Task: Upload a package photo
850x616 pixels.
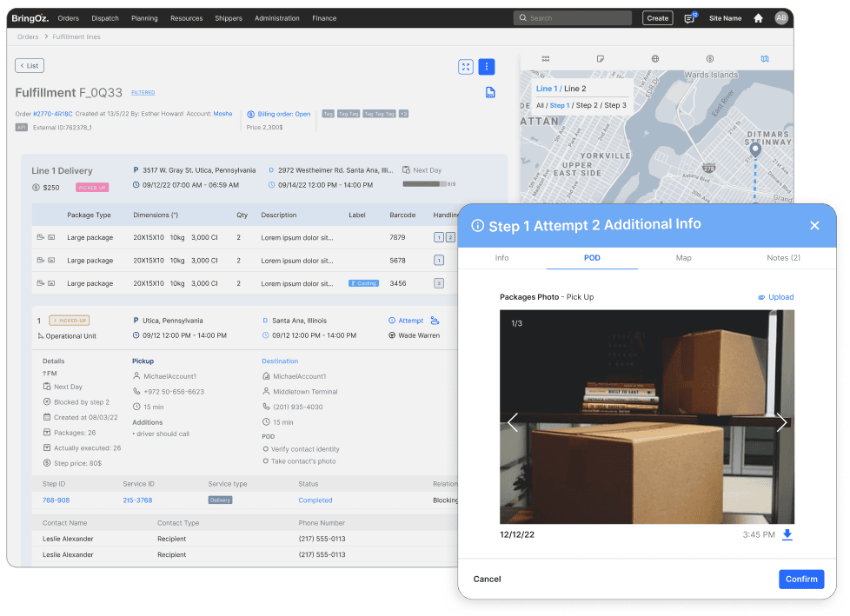Action: [x=776, y=297]
